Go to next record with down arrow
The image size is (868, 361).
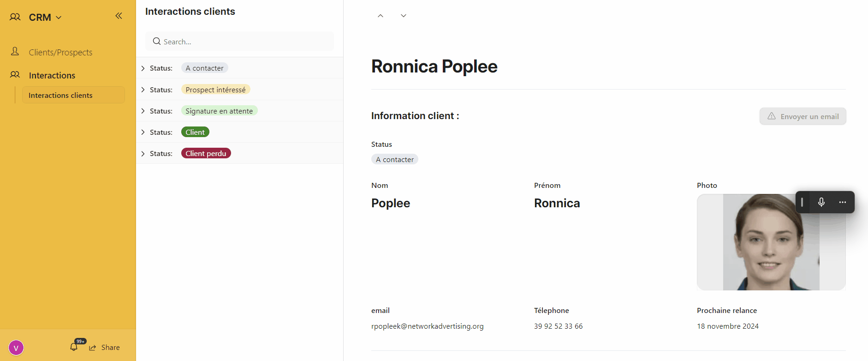point(404,16)
